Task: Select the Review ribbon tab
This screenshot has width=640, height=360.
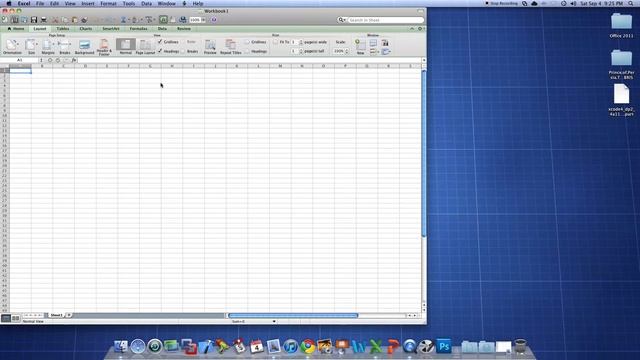Action: pos(184,29)
